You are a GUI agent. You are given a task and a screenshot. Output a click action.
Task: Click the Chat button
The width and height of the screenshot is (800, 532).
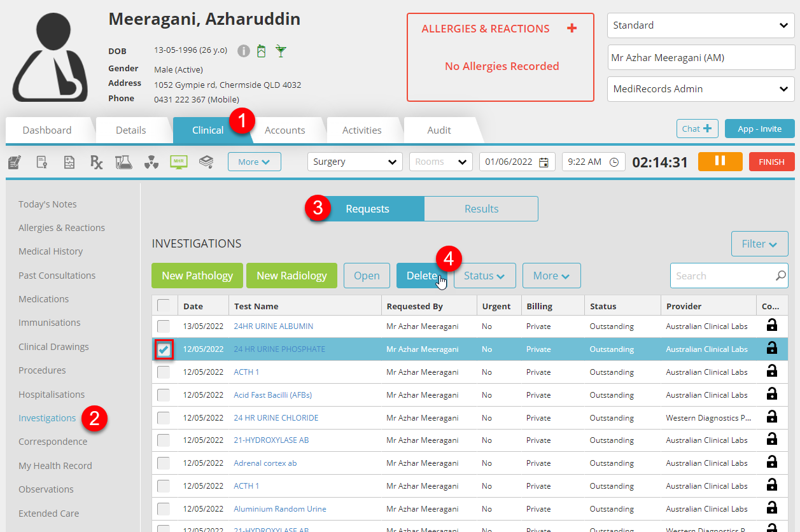698,129
